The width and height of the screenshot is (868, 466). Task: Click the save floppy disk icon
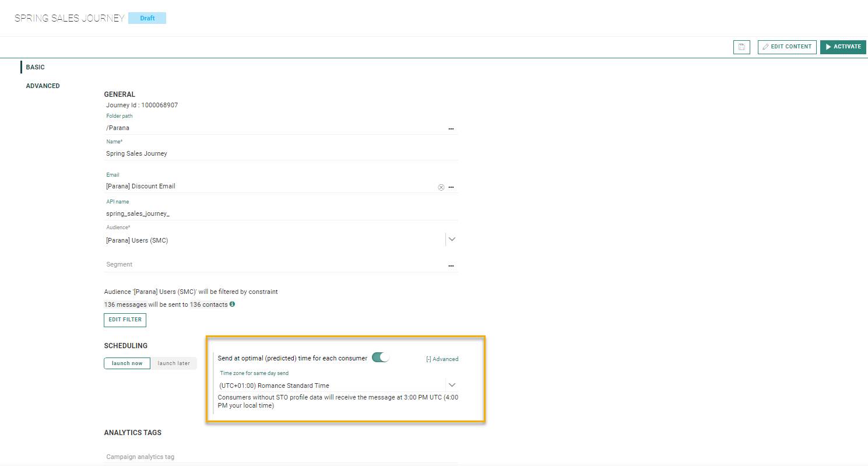tap(741, 47)
